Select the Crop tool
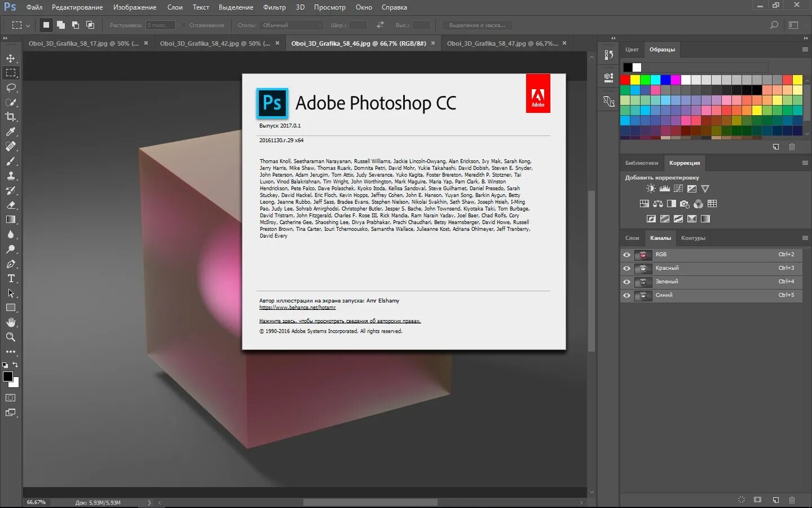This screenshot has width=812, height=508. (11, 117)
